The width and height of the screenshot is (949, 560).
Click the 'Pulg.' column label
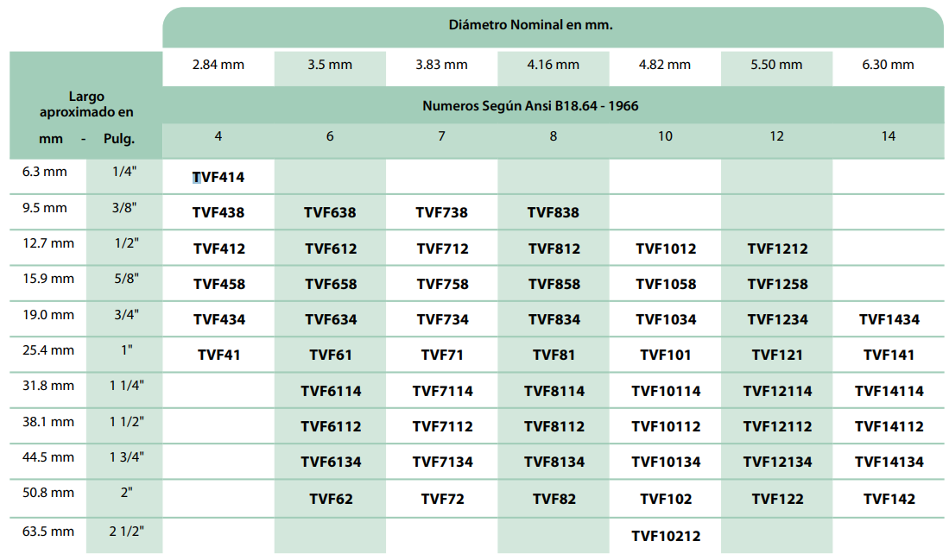[x=119, y=139]
